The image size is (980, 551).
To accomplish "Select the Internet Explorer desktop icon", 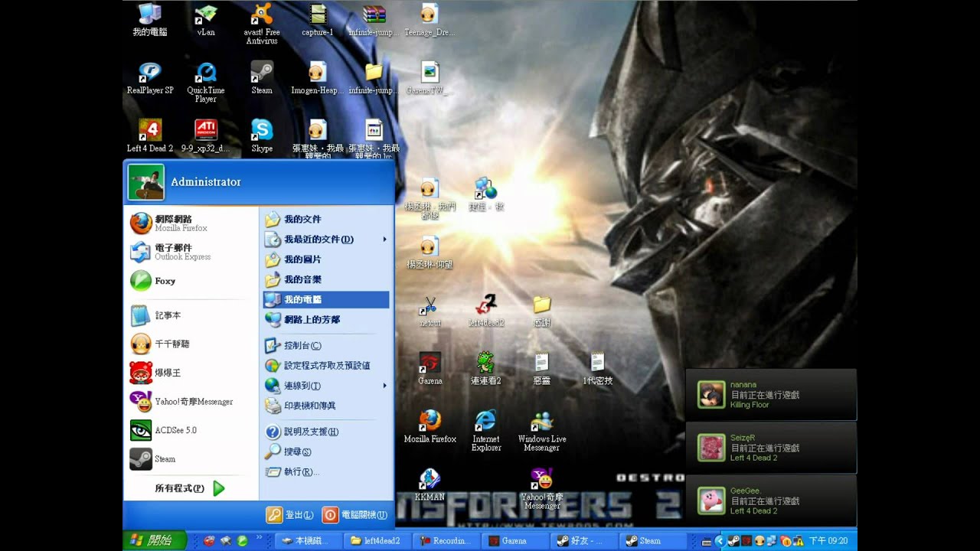I will 486,431.
